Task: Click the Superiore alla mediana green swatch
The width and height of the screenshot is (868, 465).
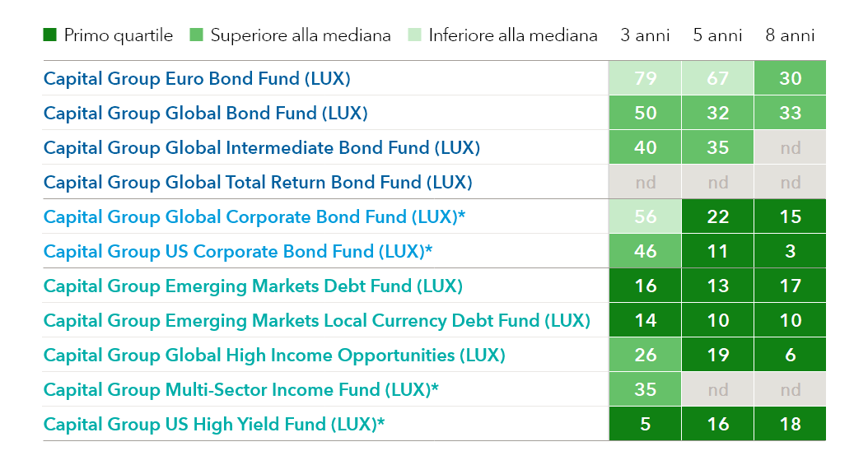Action: (x=196, y=35)
